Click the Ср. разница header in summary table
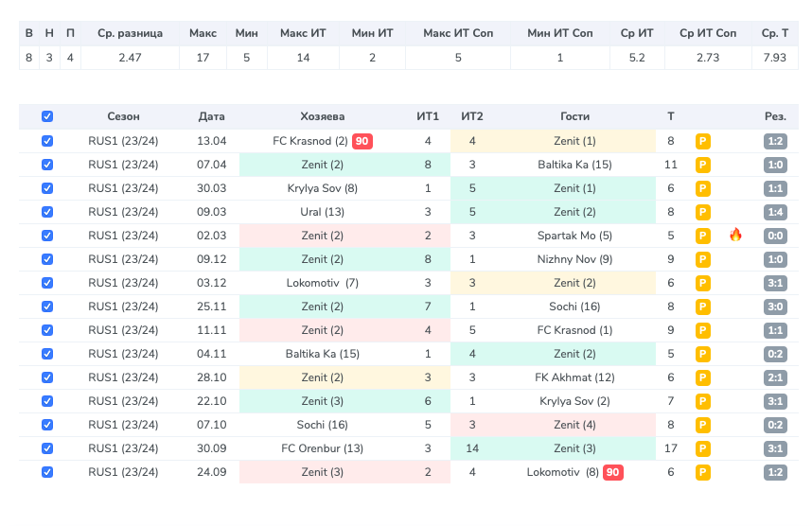812x526 pixels. coord(130,33)
